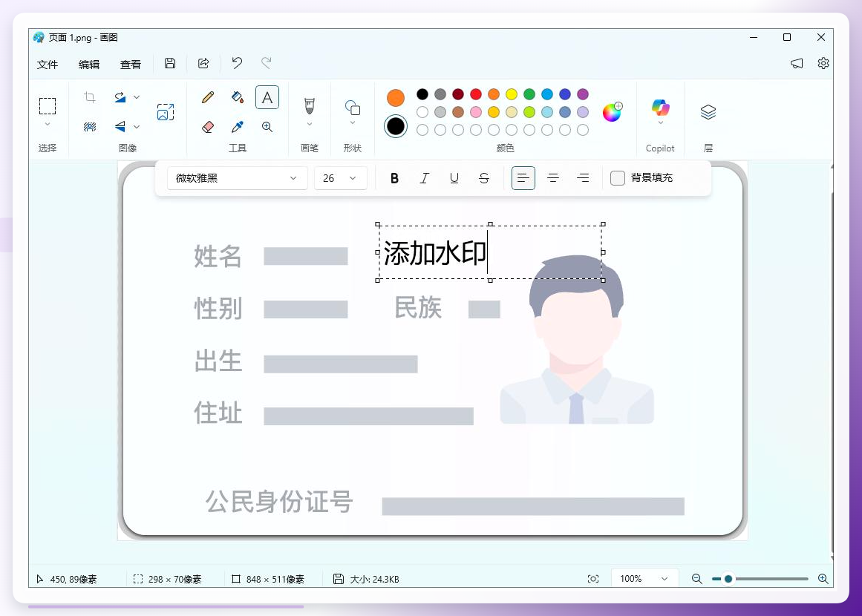
Task: Click the Rotate image icon
Action: [120, 97]
